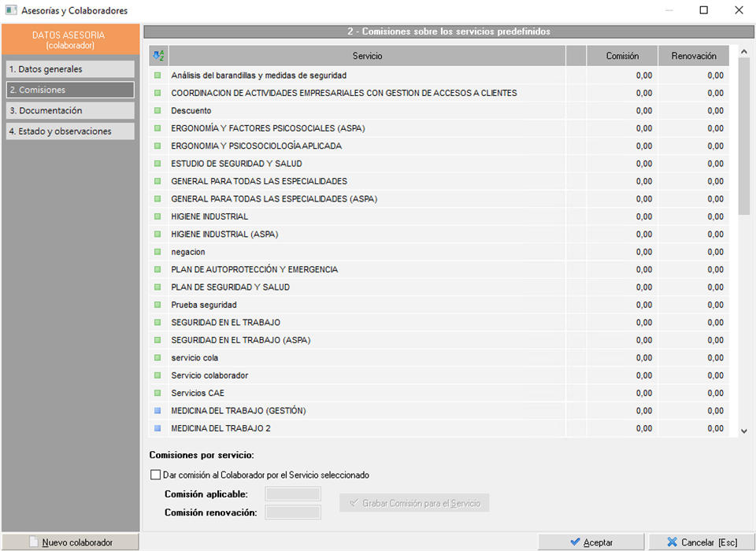Viewport: 756px width, 551px height.
Task: Click green icon beside PLAN DE SEGURIDAD Y SALUD
Action: [x=157, y=287]
